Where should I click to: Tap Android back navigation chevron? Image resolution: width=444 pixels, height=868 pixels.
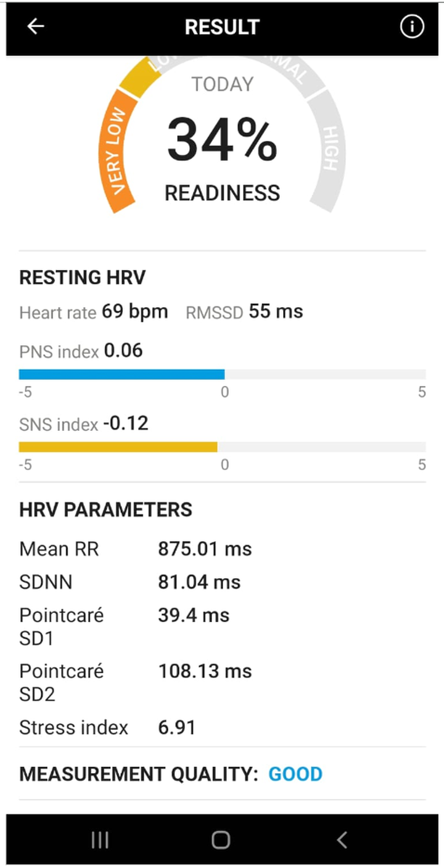tap(342, 840)
